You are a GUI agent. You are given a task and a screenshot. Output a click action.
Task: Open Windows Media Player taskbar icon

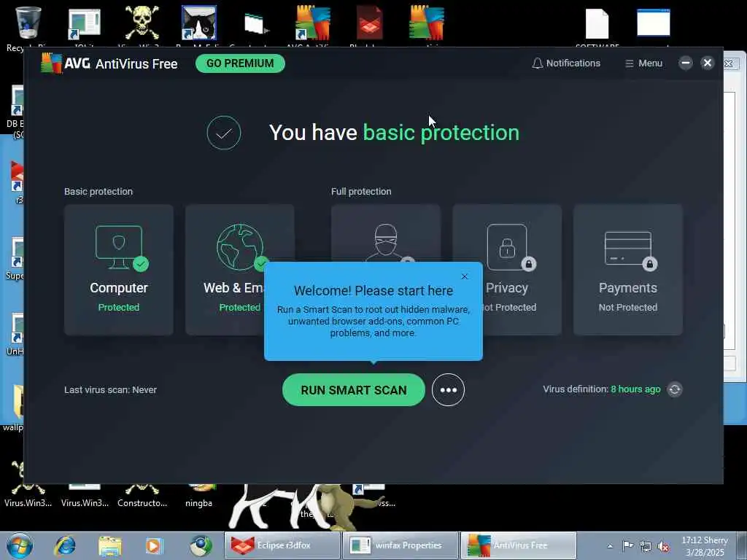tap(155, 546)
